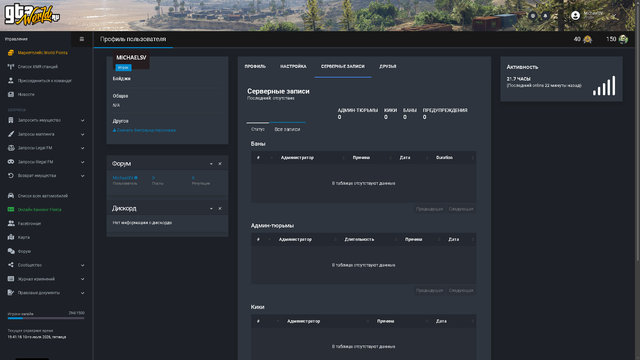The width and height of the screenshot is (640, 360).
Task: Sort Кики table by Администратор column
Action: (326, 321)
